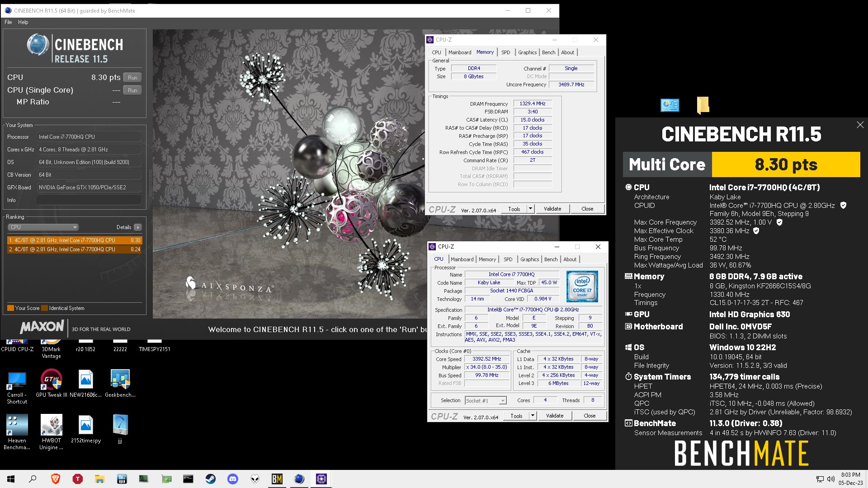Open the 2152timespy image file
The height and width of the screenshot is (488, 868).
click(85, 429)
